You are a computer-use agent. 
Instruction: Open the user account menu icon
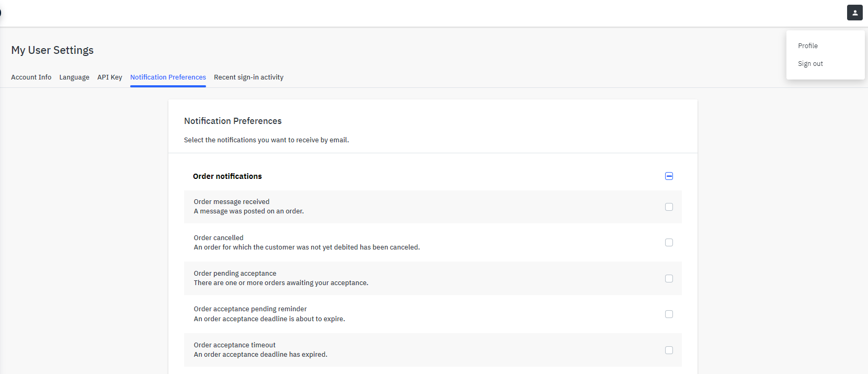click(854, 13)
